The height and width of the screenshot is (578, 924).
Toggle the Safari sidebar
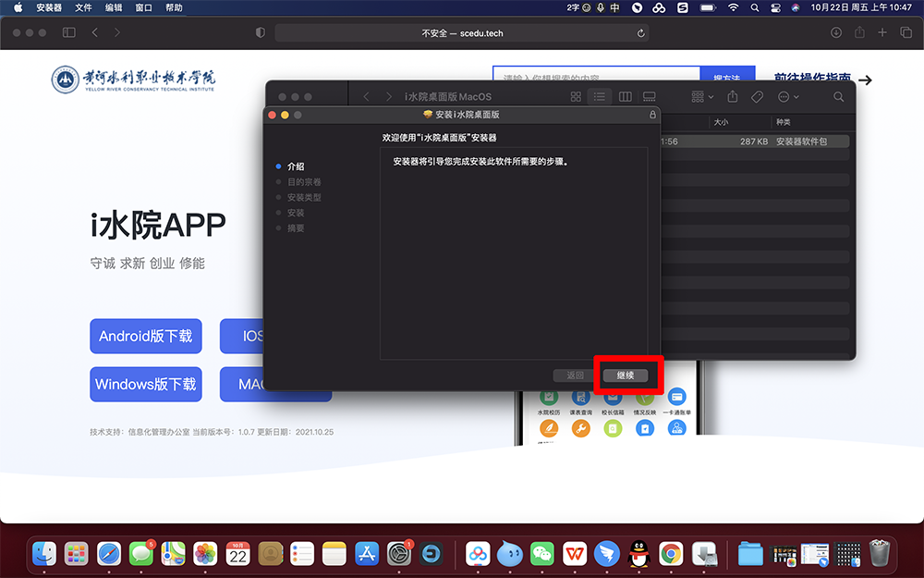68,32
